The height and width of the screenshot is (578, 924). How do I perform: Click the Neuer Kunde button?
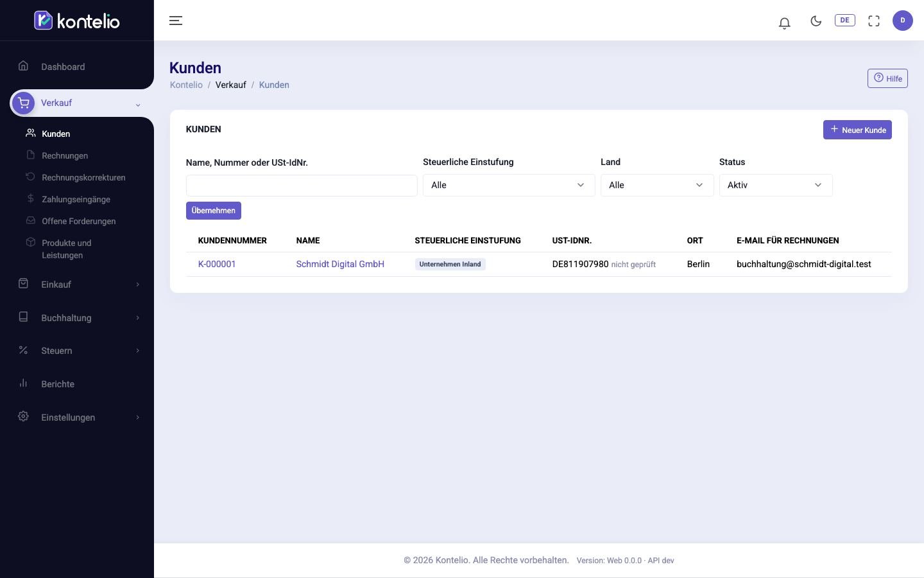pyautogui.click(x=857, y=130)
